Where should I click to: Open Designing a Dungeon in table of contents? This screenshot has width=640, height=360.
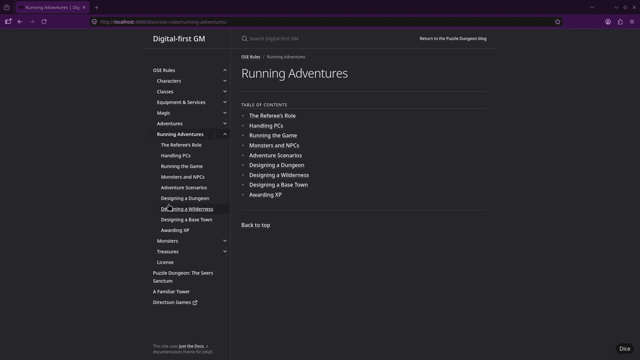click(x=277, y=165)
